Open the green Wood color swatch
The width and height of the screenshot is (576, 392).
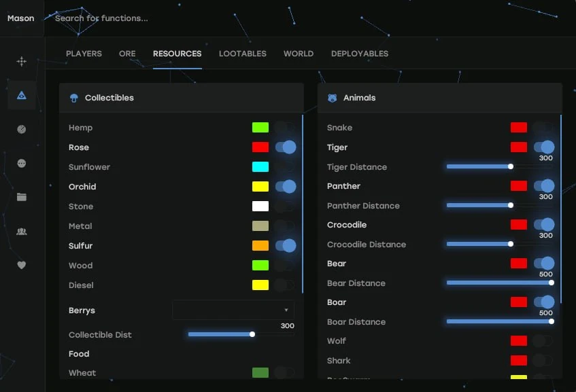pos(260,265)
